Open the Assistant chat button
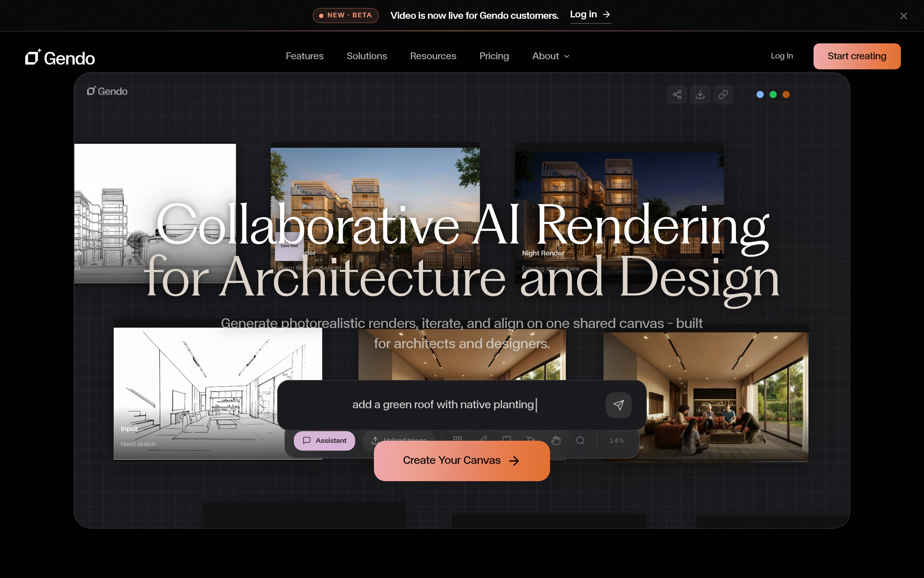Viewport: 924px width, 578px height. (324, 440)
